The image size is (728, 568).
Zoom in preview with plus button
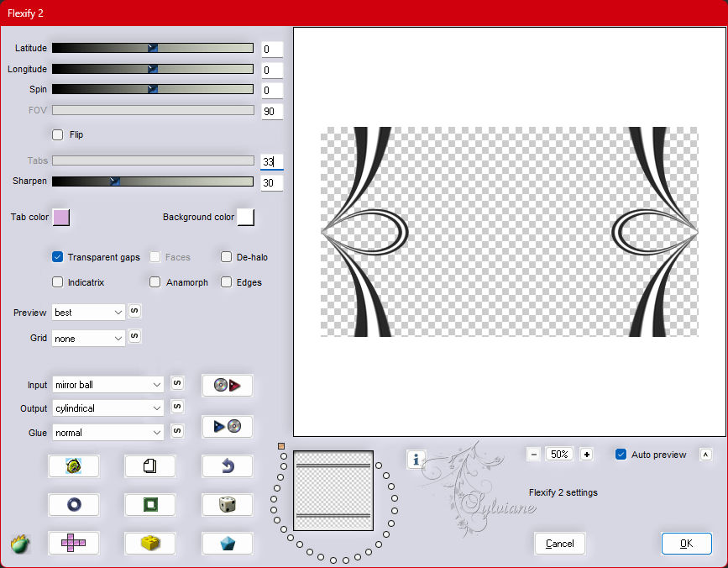587,455
